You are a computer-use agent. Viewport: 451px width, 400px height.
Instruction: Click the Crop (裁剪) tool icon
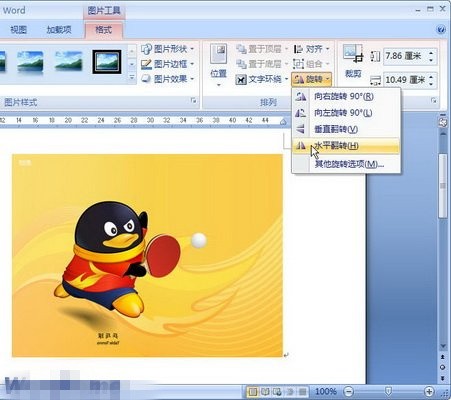[x=353, y=61]
